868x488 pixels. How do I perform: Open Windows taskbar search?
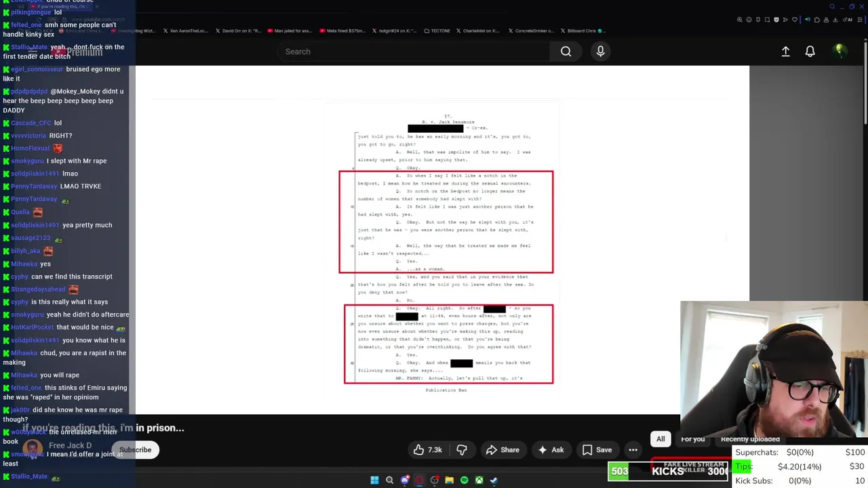[389, 480]
